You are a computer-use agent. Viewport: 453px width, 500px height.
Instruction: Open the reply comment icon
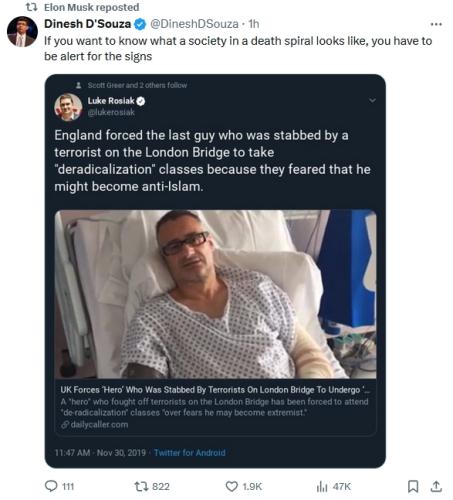(51, 486)
